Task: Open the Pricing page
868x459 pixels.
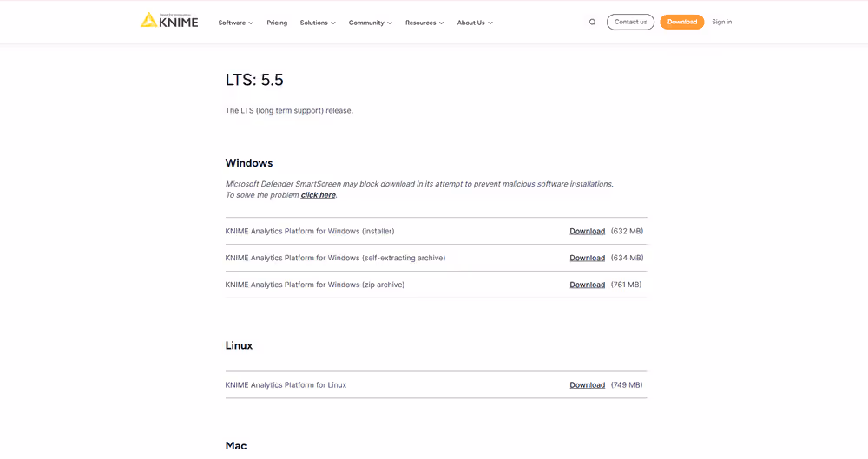Action: [277, 23]
